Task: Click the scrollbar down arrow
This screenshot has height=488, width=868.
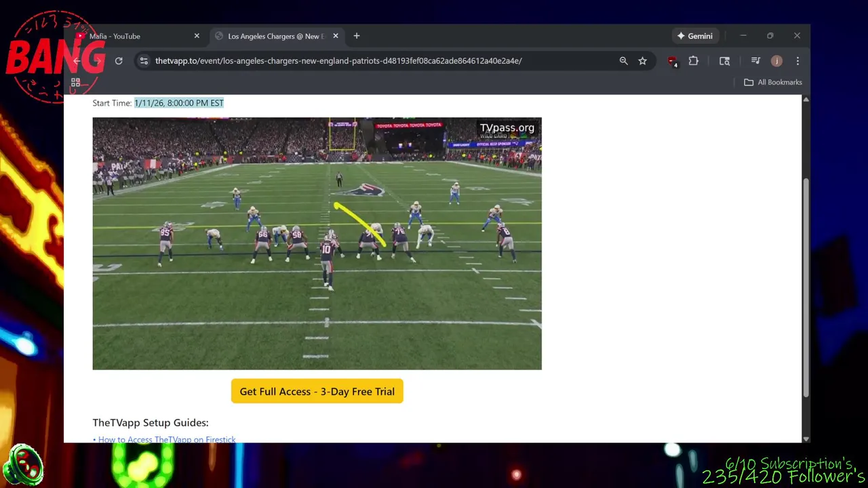Action: (806, 439)
